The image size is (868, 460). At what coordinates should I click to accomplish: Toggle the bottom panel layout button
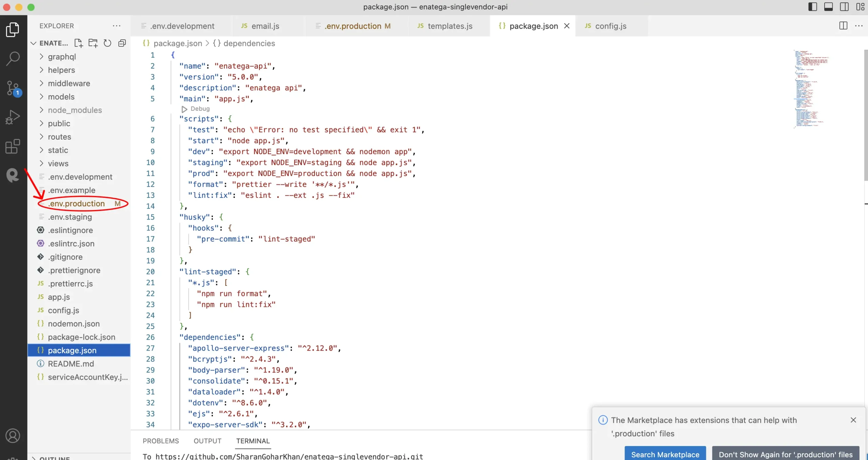pos(828,7)
